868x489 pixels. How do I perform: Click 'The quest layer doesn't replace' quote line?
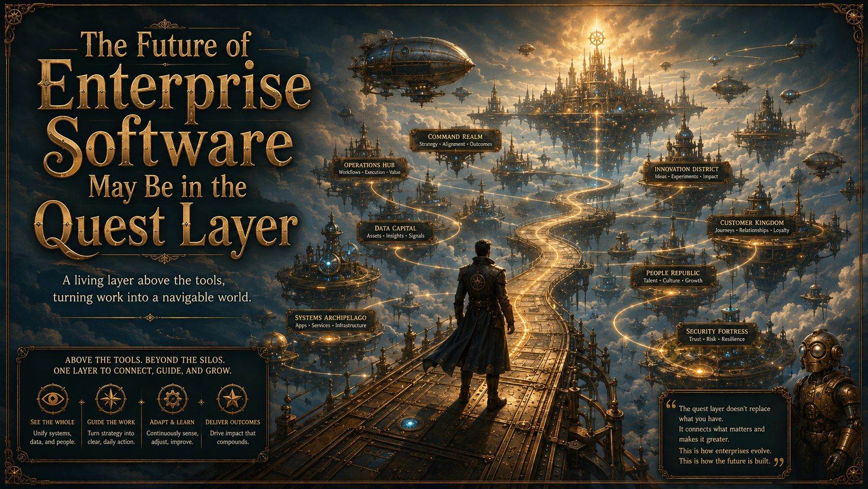(x=724, y=408)
